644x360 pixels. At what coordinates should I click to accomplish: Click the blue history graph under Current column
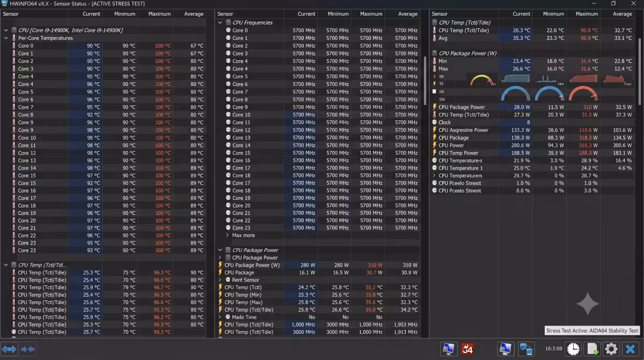pos(516,79)
